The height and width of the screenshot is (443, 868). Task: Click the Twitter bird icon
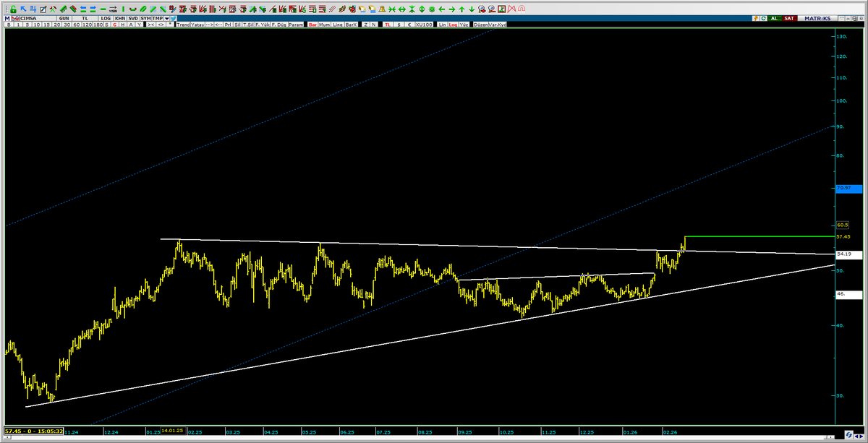(172, 17)
